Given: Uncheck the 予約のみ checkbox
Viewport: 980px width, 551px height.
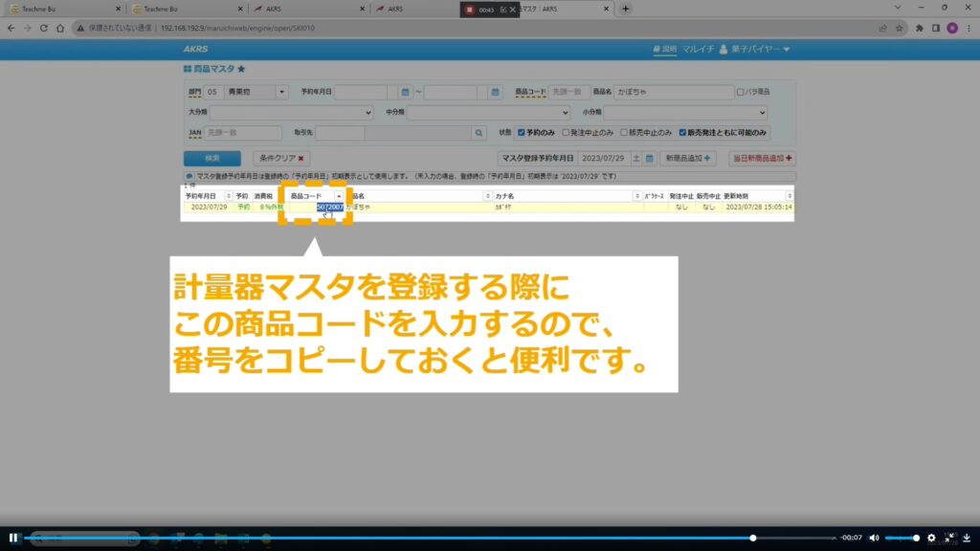Looking at the screenshot, I should pos(522,133).
